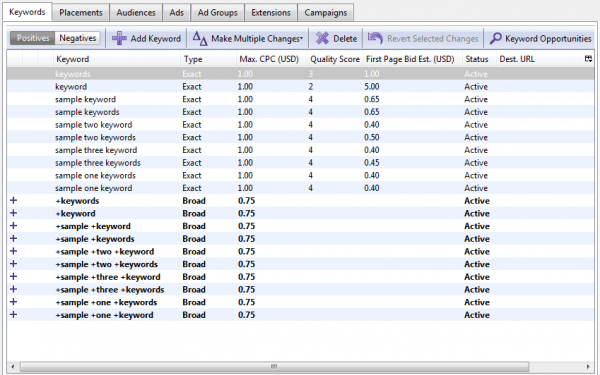
Task: Click the horizontal scrollbar thumb
Action: pyautogui.click(x=274, y=366)
